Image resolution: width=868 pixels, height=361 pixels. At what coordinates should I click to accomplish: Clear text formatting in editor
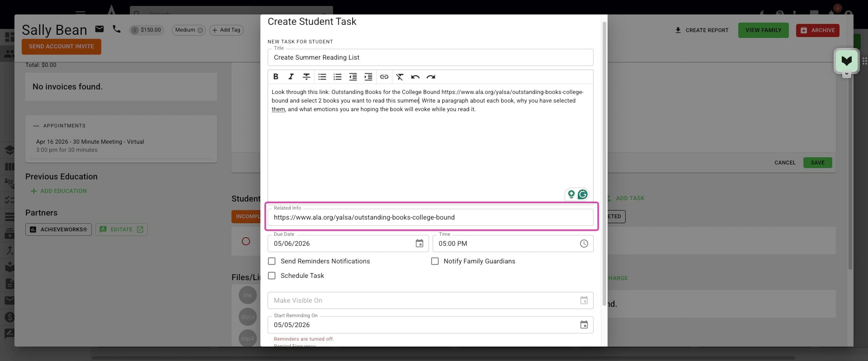pos(400,77)
